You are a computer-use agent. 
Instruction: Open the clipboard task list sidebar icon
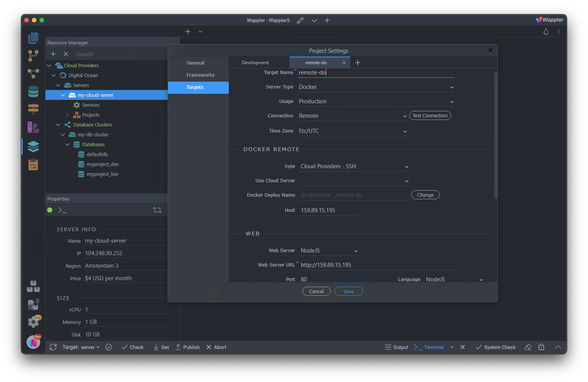33,164
